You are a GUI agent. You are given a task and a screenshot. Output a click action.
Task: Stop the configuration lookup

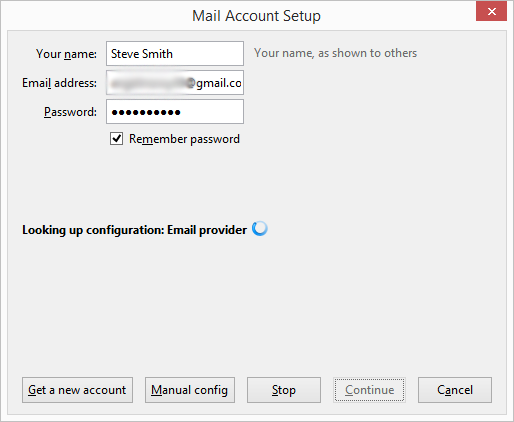click(x=284, y=390)
